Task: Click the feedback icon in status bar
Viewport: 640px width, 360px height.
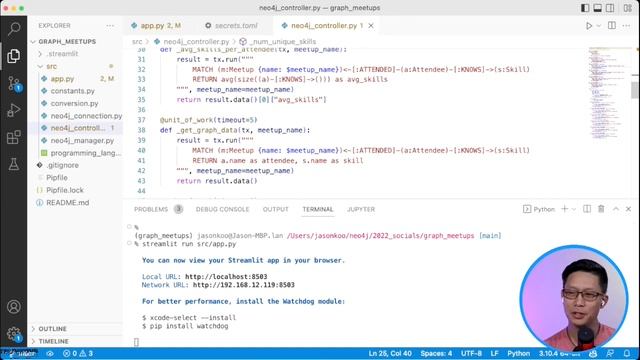Action: point(610,353)
